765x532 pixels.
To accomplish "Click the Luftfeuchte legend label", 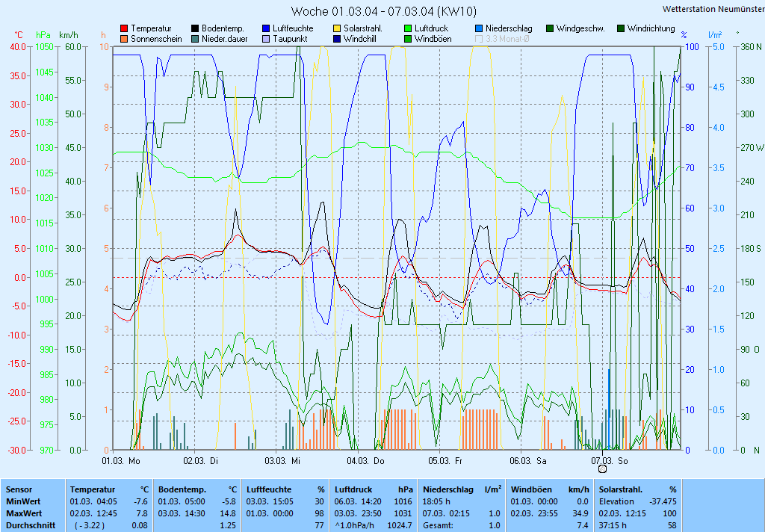I will (x=293, y=29).
